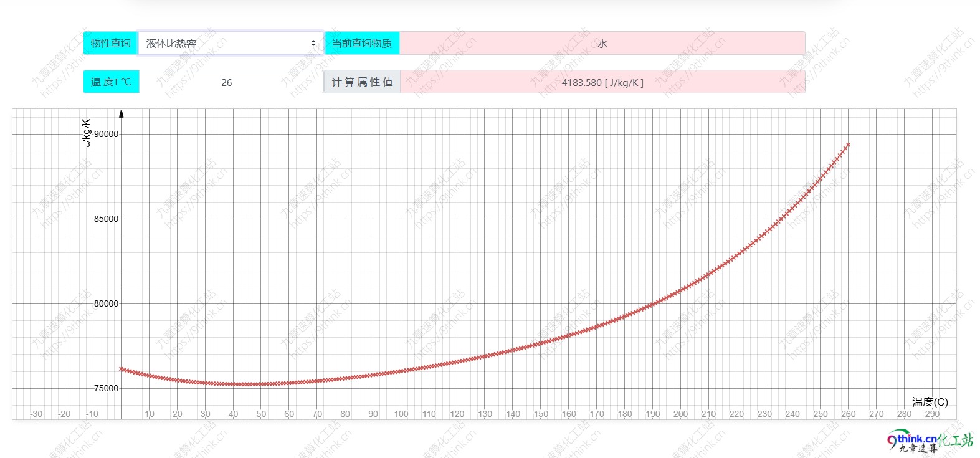The height and width of the screenshot is (458, 980).
Task: Click the 温度(C) x-axis label
Action: pos(930,402)
